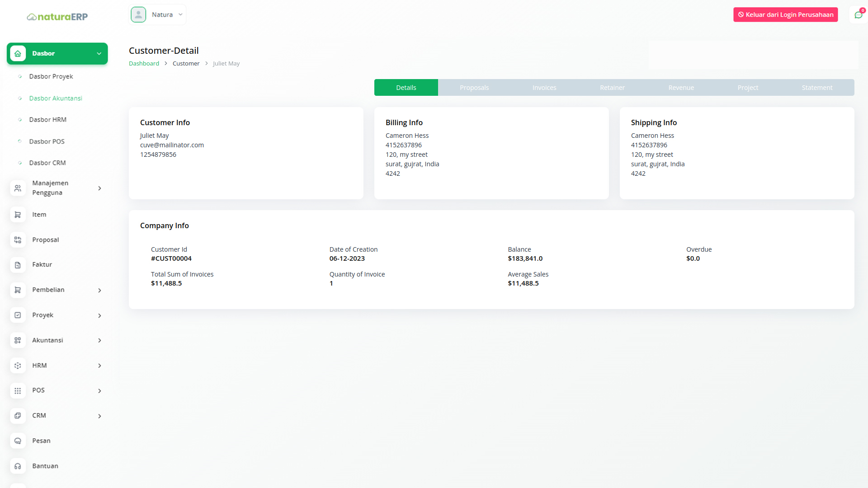Viewport: 868px width, 488px height.
Task: Click Keluar dari Login Perusahaan button
Action: point(785,15)
